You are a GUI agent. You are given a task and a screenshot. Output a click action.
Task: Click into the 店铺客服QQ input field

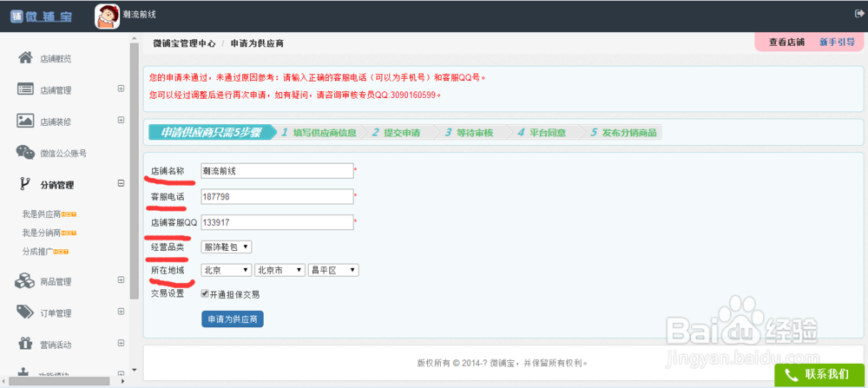277,222
